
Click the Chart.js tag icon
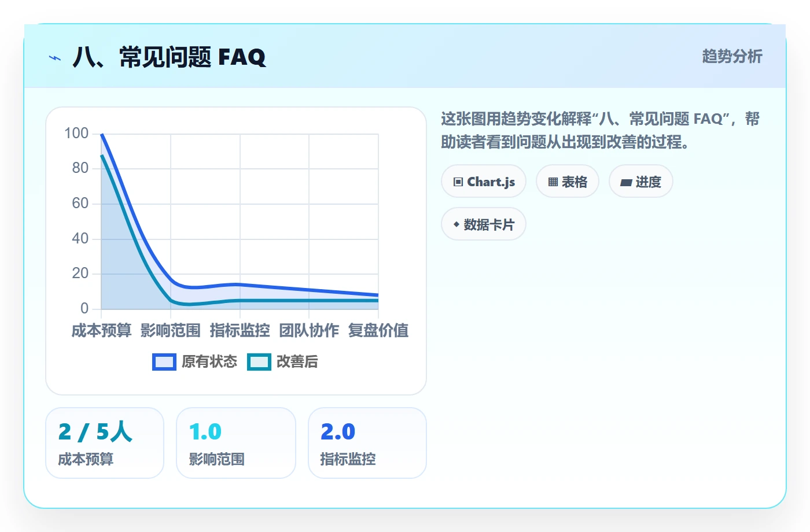[x=458, y=182]
